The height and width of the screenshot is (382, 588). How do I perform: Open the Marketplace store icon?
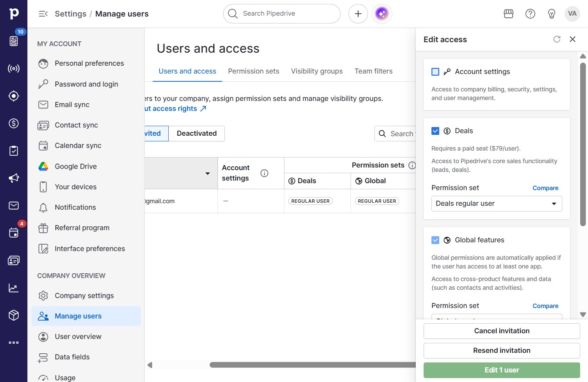coord(508,14)
